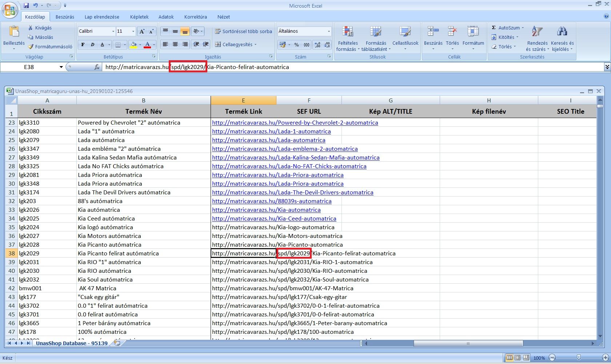Switch to the Képletek tab
The height and width of the screenshot is (364, 611).
point(139,17)
